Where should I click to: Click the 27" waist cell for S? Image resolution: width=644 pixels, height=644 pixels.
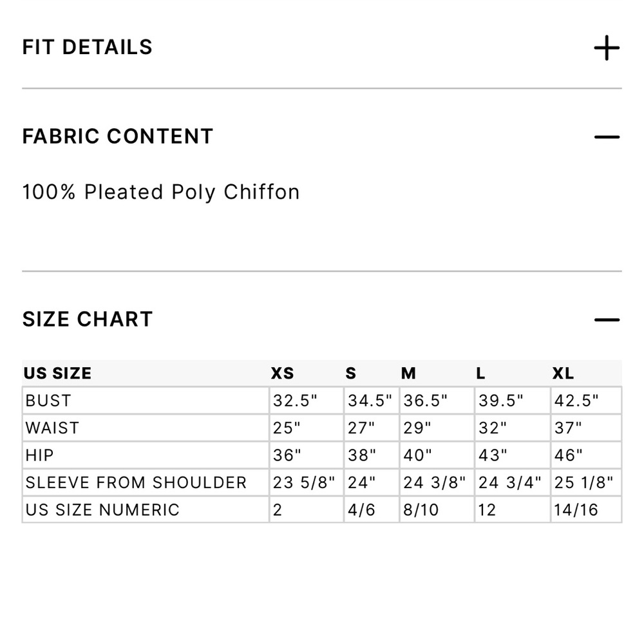coord(361,428)
